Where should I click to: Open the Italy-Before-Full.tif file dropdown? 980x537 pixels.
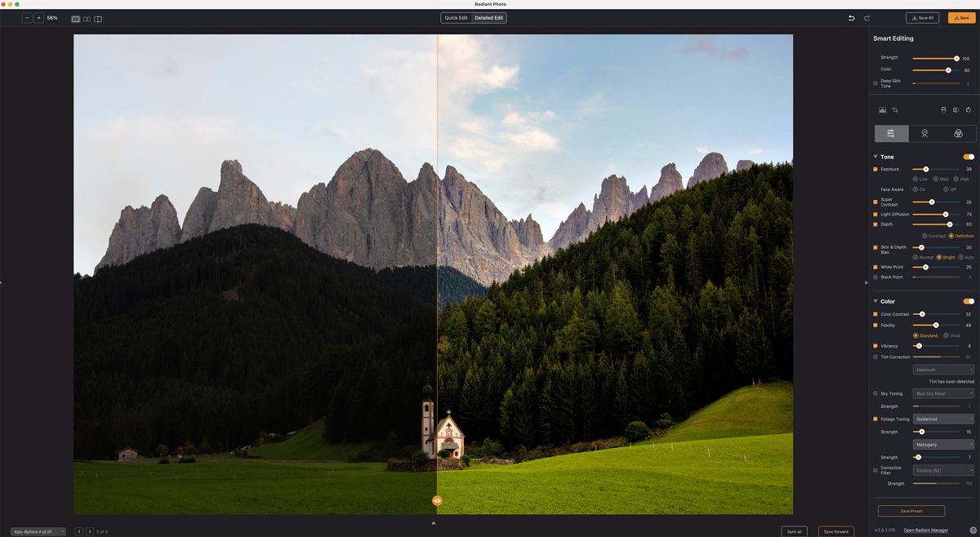coord(38,531)
